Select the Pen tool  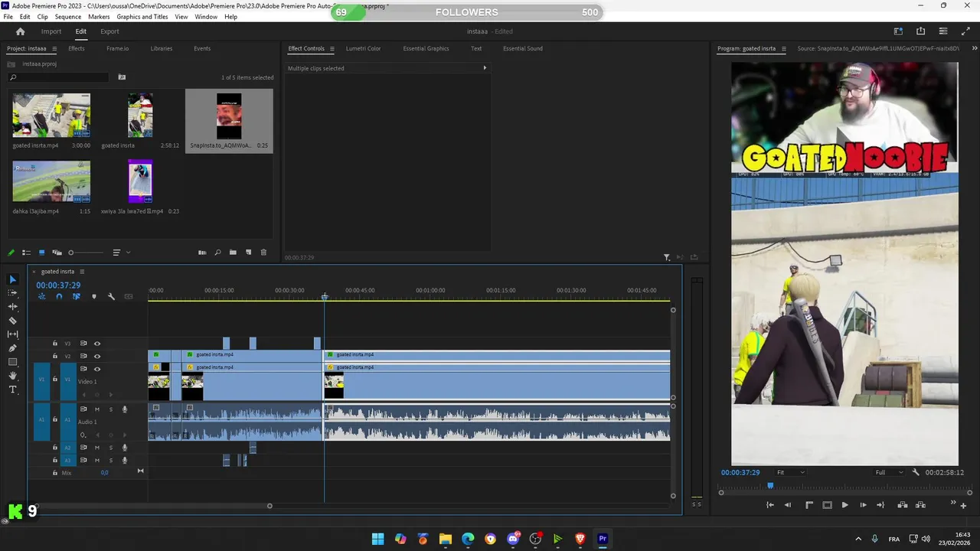[x=12, y=348]
